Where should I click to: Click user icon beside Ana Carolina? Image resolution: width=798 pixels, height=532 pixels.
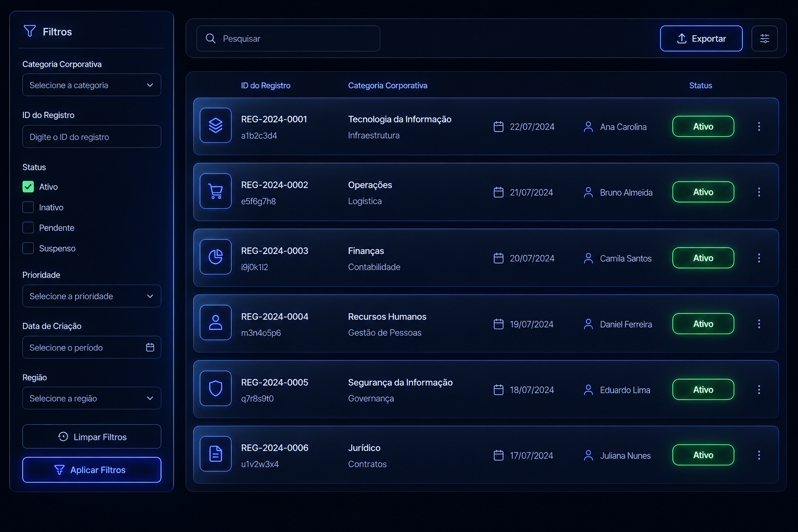click(x=588, y=127)
